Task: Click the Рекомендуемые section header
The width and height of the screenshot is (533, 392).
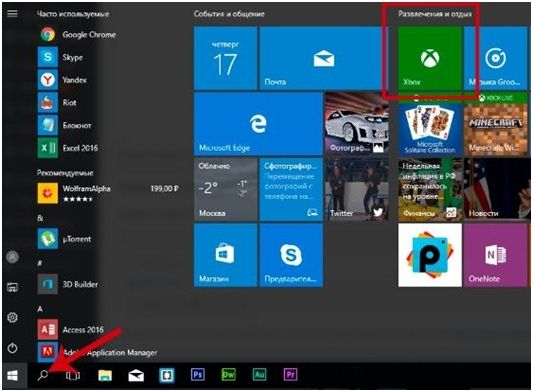Action: [x=65, y=173]
